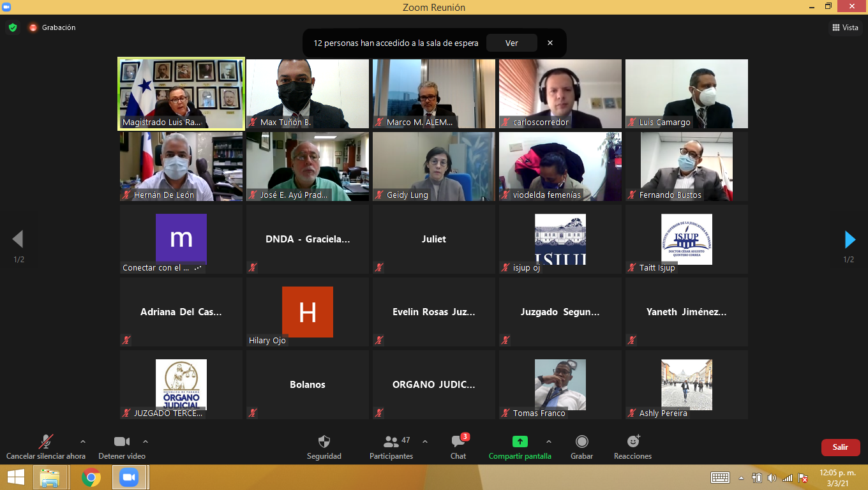The image size is (868, 490).
Task: Select José E. Ayú Prad... video tile
Action: pos(308,167)
